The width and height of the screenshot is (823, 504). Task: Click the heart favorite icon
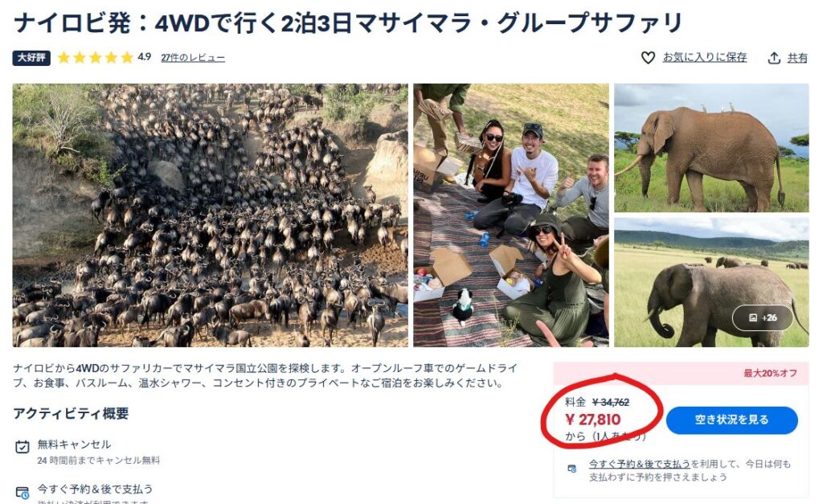pos(648,58)
